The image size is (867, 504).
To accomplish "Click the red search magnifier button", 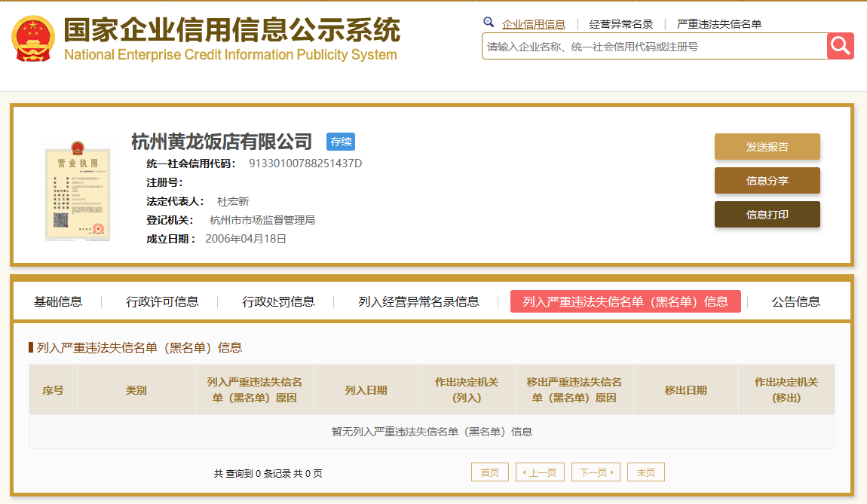I will tap(841, 46).
